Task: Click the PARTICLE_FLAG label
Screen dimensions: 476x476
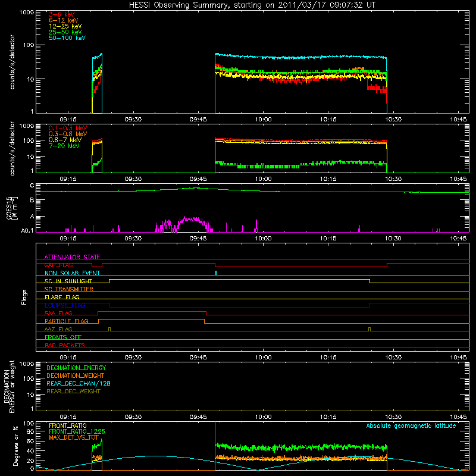Action: 67,321
